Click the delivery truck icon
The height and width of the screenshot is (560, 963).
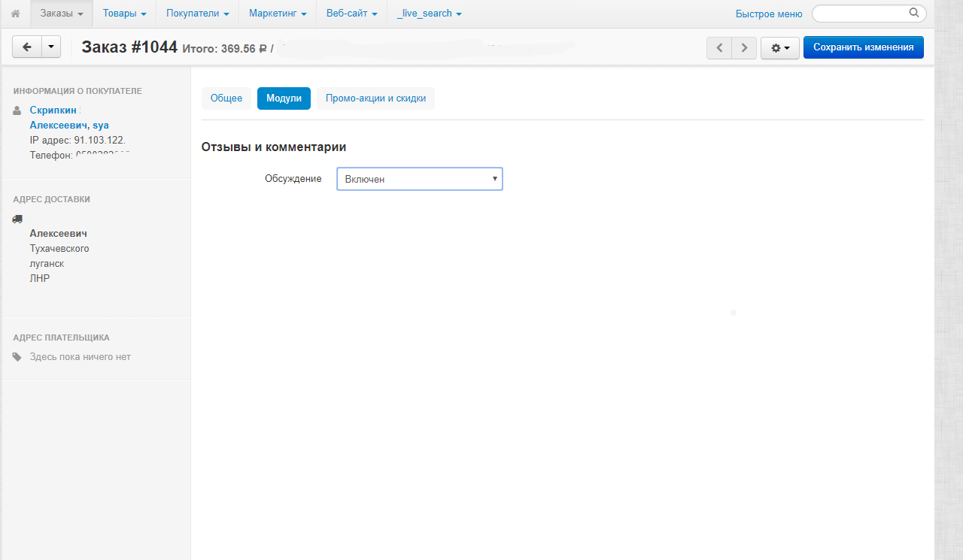click(x=17, y=219)
